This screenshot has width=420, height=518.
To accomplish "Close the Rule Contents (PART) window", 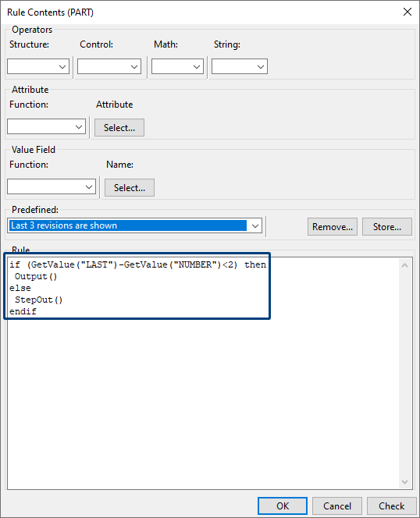I will tap(408, 12).
